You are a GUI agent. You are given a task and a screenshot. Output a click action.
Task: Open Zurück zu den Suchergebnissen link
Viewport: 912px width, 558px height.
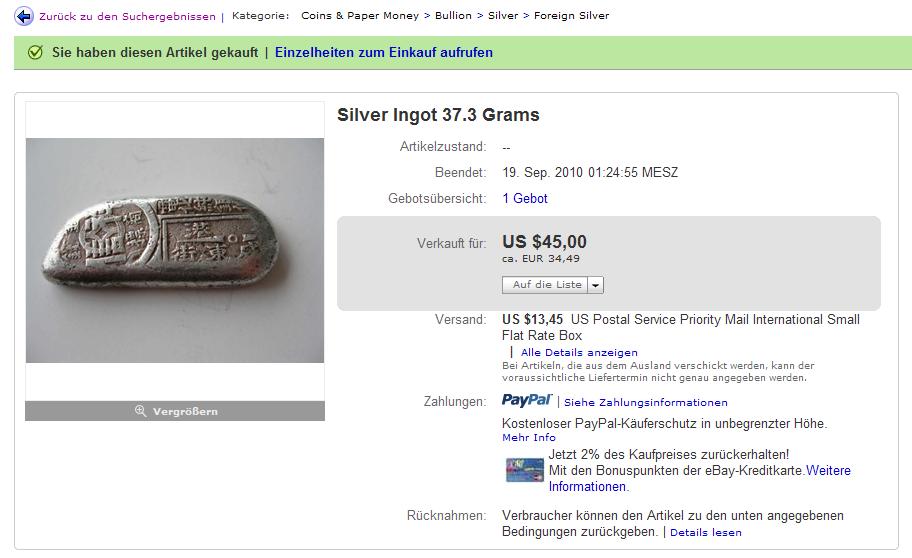(x=127, y=17)
